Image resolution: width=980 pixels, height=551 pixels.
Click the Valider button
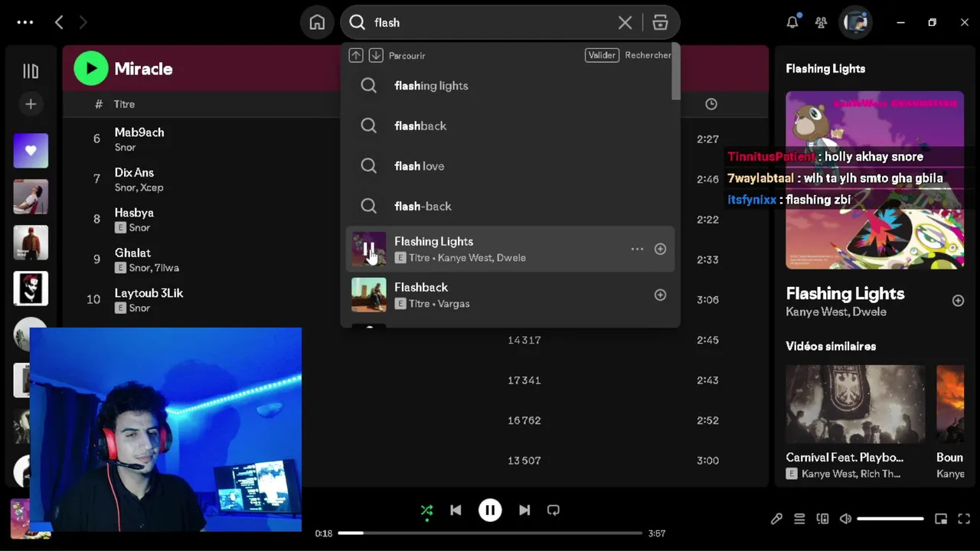(602, 55)
